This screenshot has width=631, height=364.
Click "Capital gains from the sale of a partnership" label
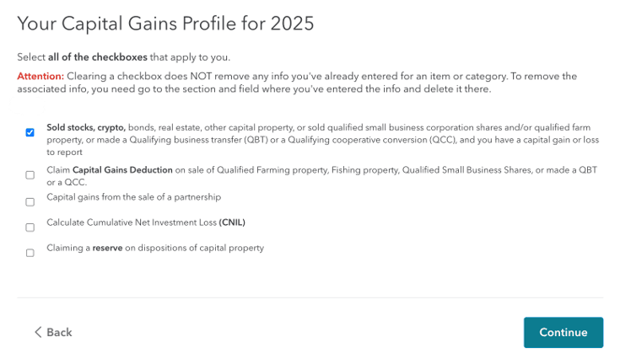(x=133, y=197)
